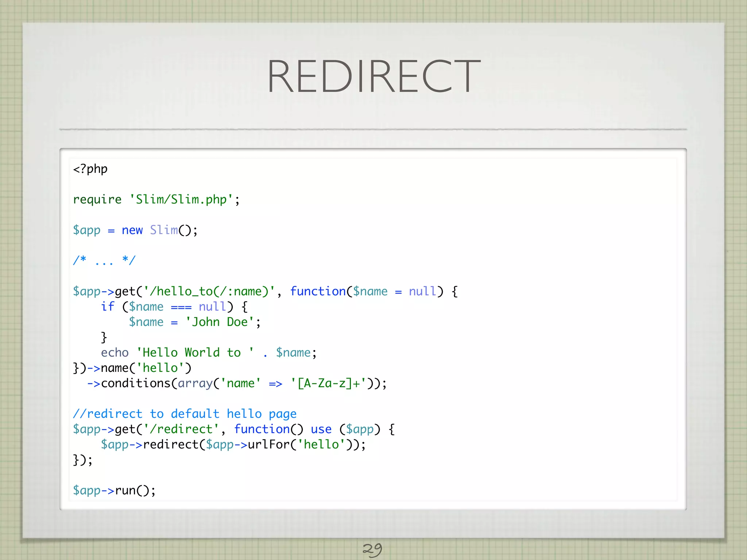The width and height of the screenshot is (747, 560).
Task: Click the line '$app = new Slim();'
Action: click(135, 230)
